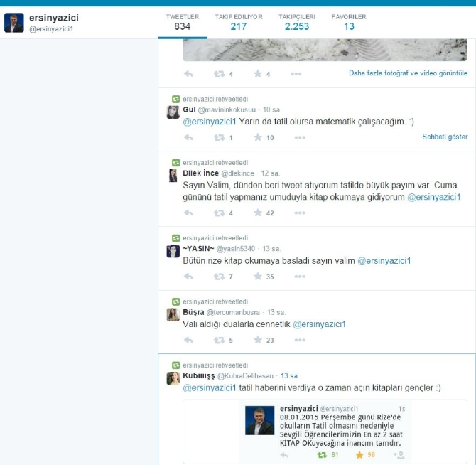476x465 pixels.
Task: Favorite ~YASİN~'s tweet with star icon
Action: (x=258, y=277)
